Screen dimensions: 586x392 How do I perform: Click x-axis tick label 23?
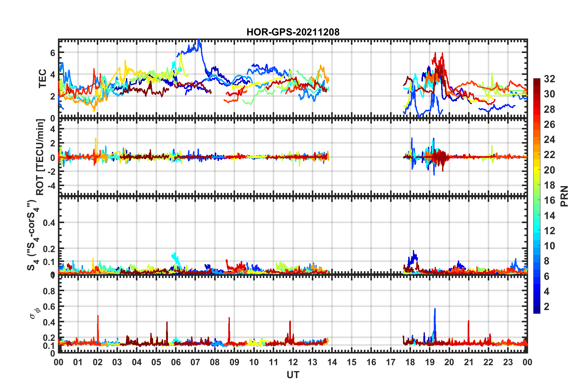[x=508, y=362]
